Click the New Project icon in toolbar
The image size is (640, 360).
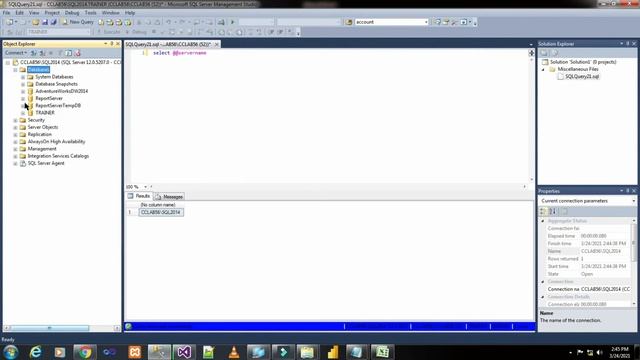coord(9,22)
